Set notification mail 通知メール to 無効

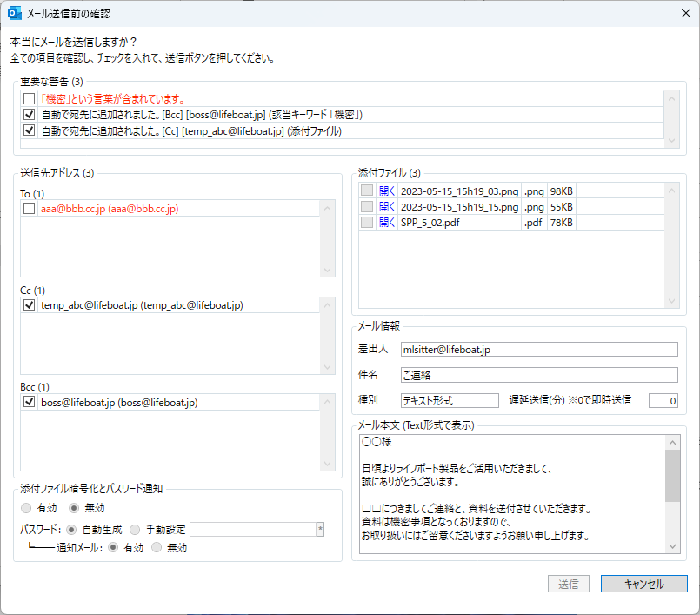coord(157,548)
